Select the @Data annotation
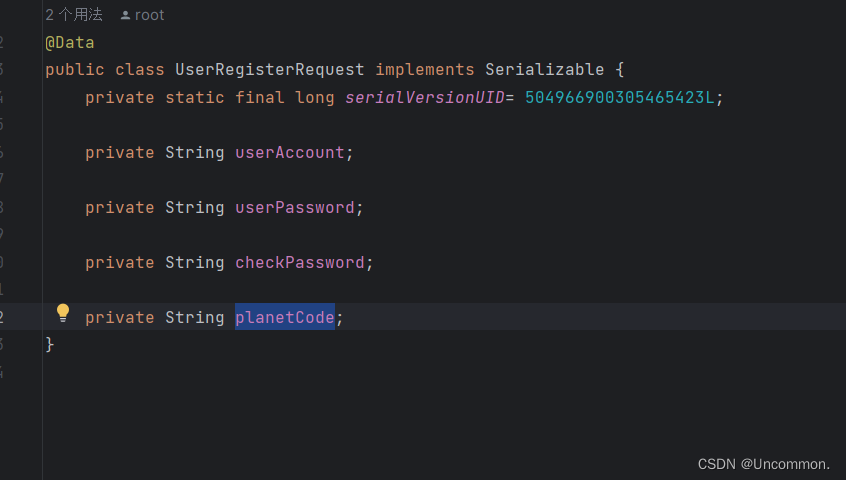Viewport: 846px width, 480px height. click(x=70, y=43)
